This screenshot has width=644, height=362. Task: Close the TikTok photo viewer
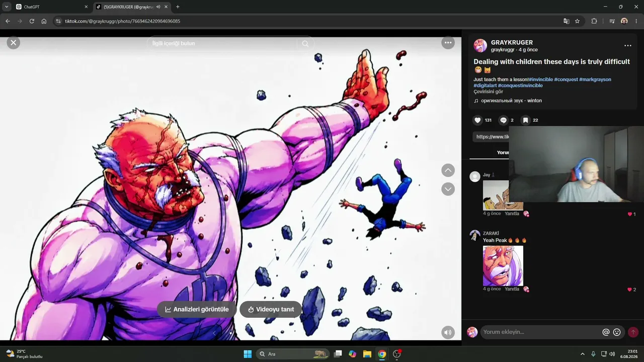coord(14,43)
